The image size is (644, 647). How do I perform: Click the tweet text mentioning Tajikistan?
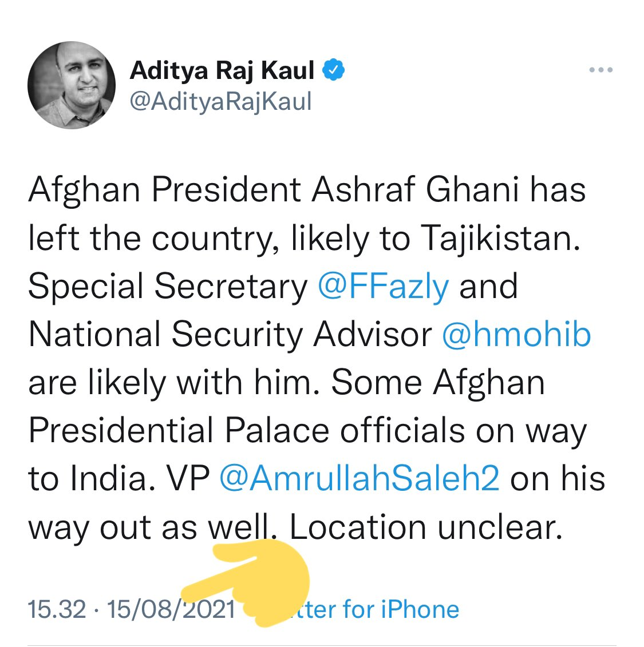click(x=305, y=238)
